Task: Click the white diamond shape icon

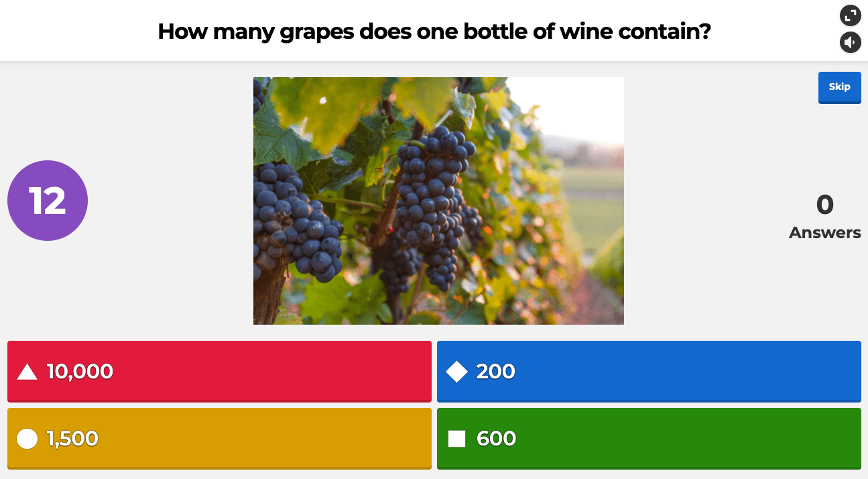Action: pyautogui.click(x=456, y=372)
